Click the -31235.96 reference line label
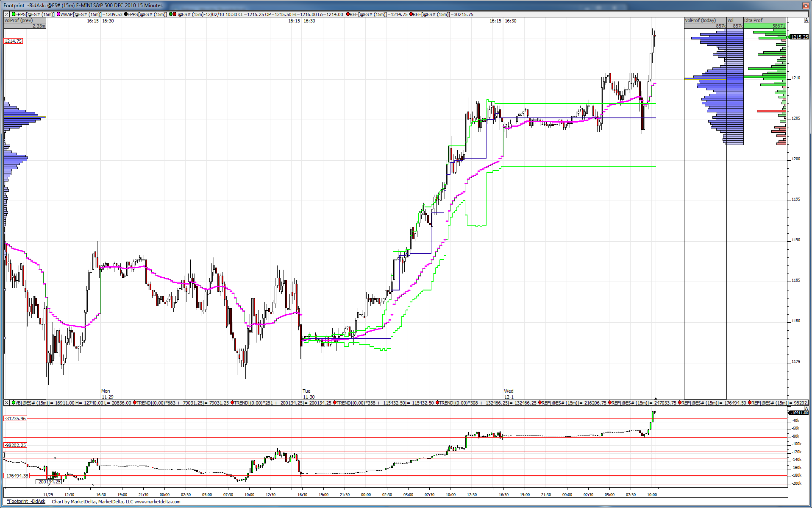This screenshot has height=508, width=812. coord(16,419)
